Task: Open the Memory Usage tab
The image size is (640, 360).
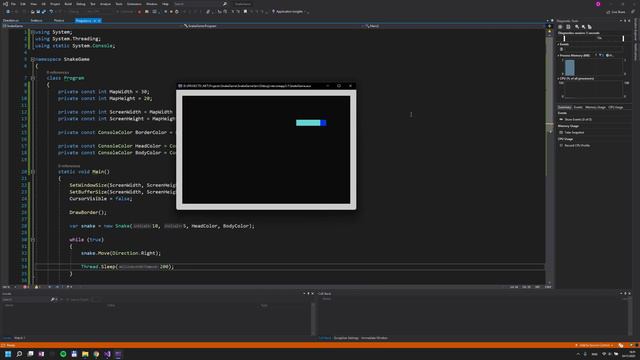Action: 595,107
